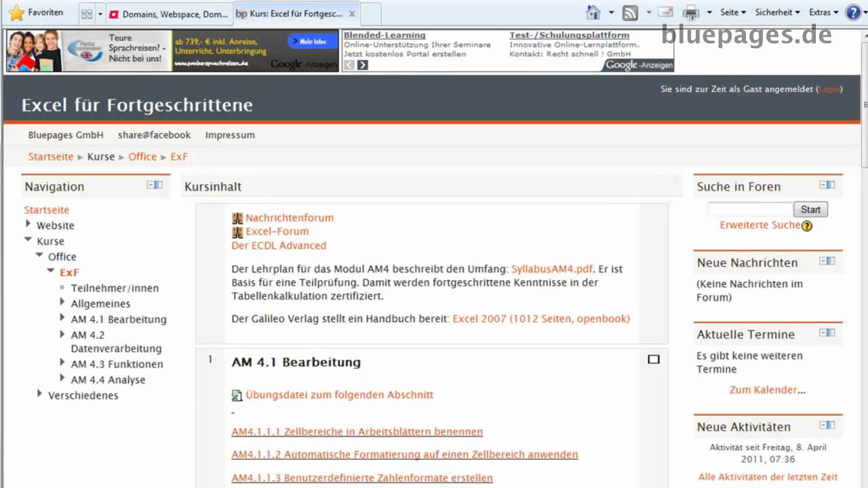Focus the forum search text field
Screen dimensions: 868x488
point(750,209)
